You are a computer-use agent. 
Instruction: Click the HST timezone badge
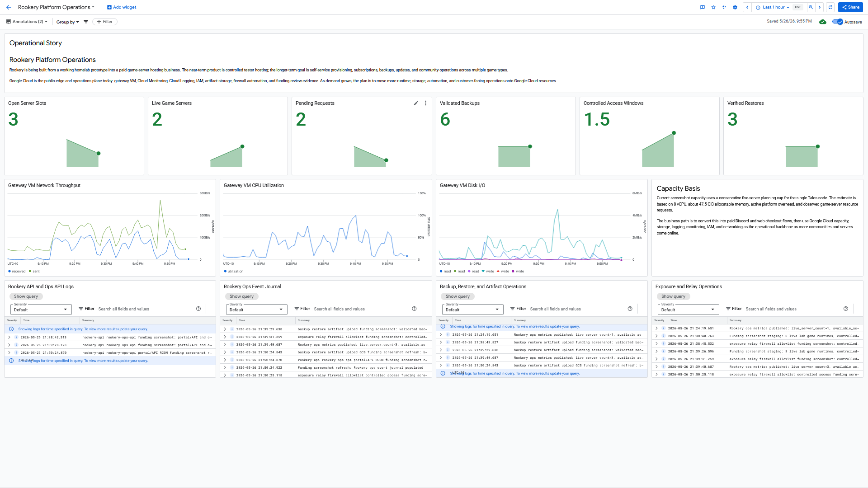(798, 7)
